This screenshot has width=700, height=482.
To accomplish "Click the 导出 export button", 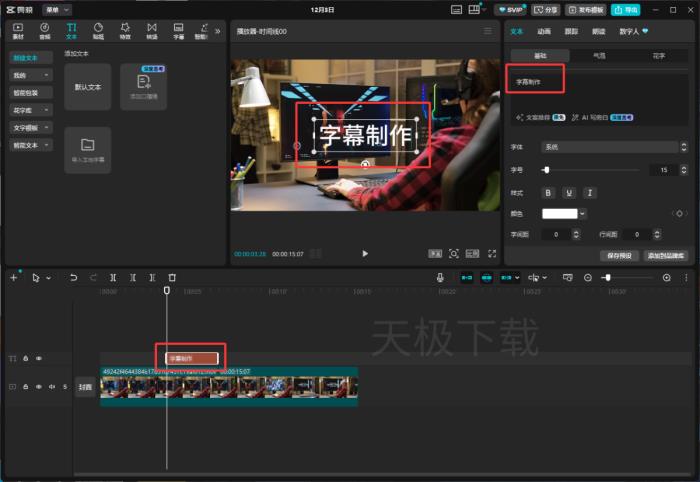I will (x=625, y=9).
